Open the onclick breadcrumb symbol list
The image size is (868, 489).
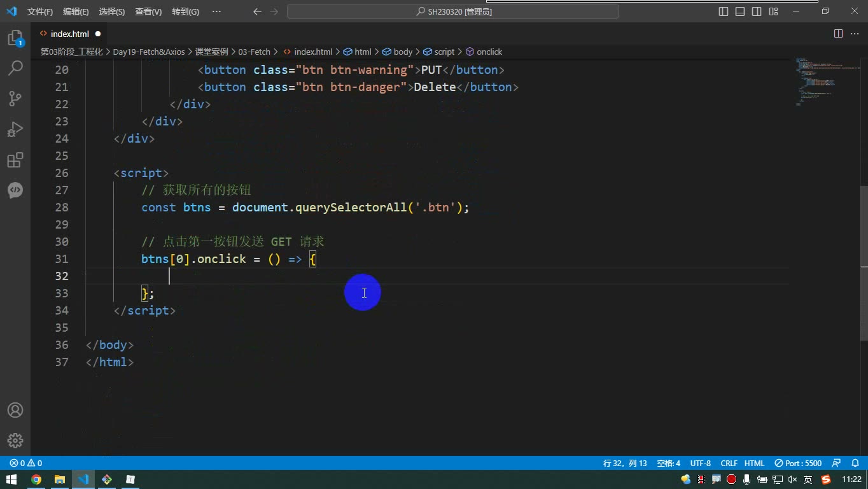coord(484,52)
